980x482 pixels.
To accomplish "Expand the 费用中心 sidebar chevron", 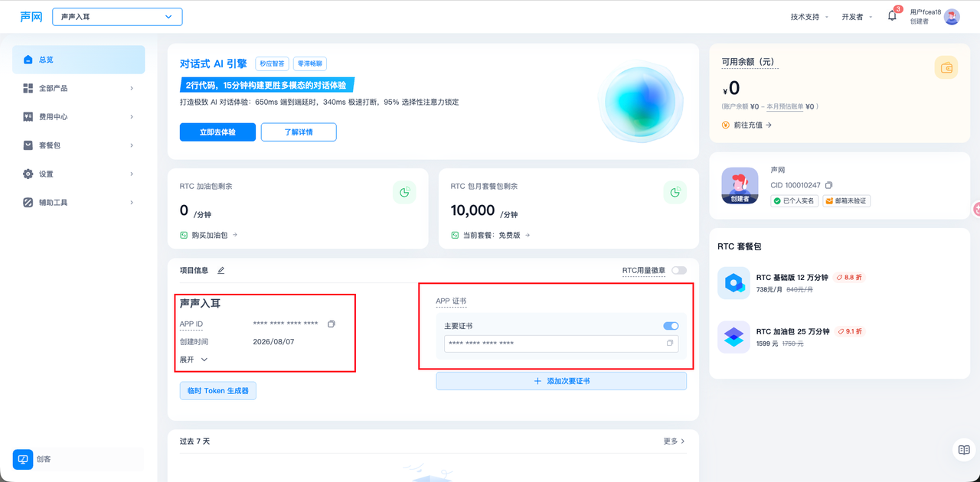I will coord(132,117).
